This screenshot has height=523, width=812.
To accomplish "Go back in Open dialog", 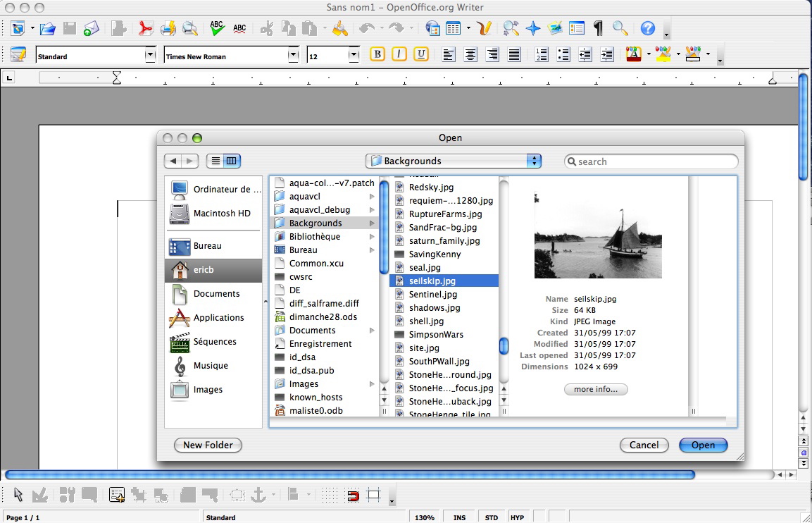I will pyautogui.click(x=173, y=161).
